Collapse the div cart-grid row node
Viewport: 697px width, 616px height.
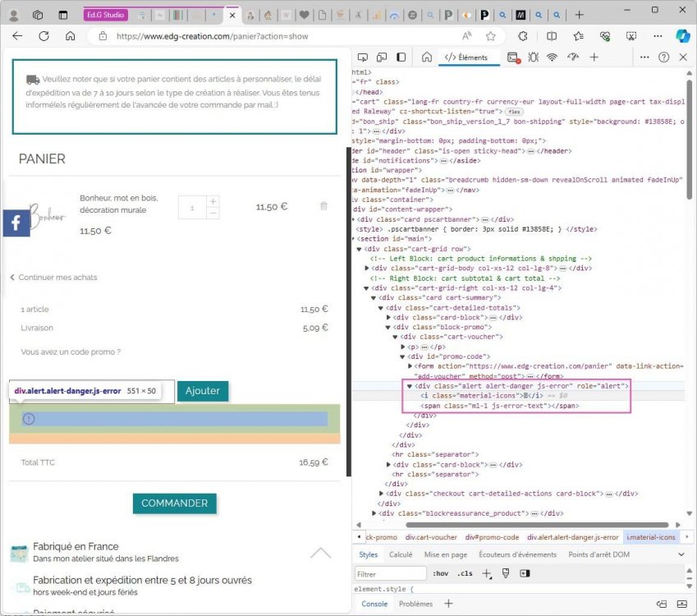click(359, 249)
